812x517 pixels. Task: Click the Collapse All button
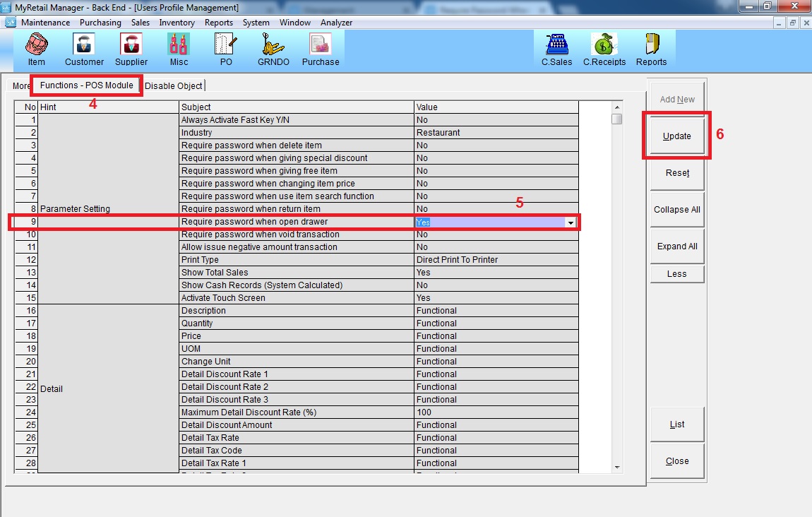[677, 210]
